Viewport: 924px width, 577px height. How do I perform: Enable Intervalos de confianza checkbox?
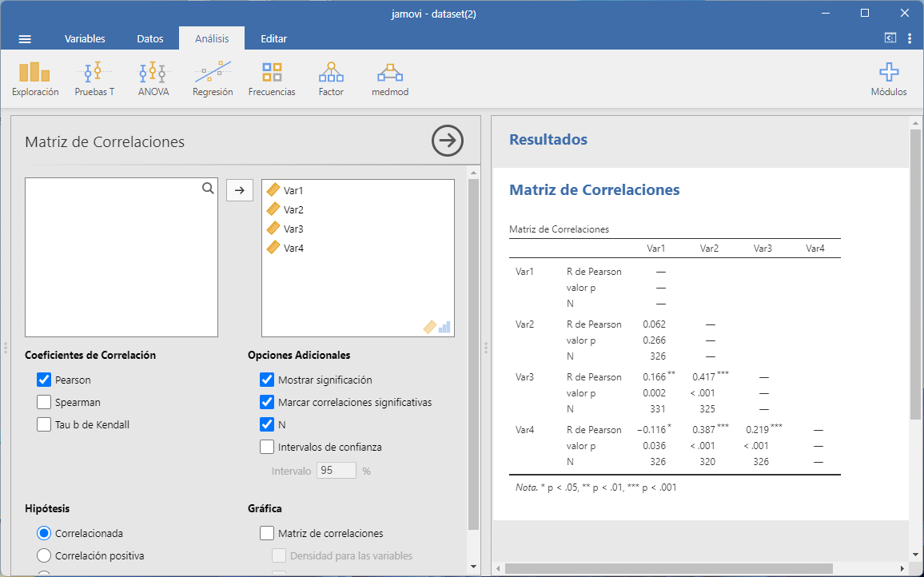coord(267,448)
